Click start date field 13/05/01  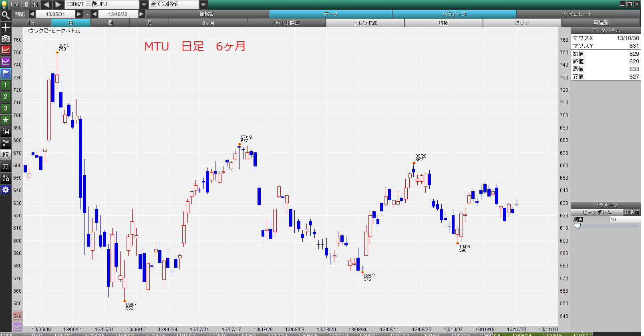55,14
